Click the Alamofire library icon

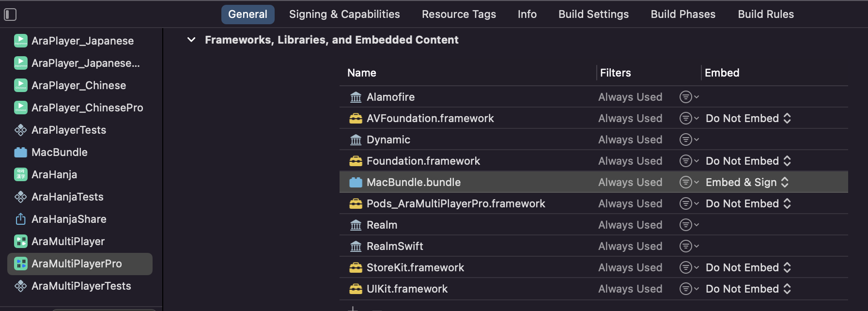coord(356,97)
